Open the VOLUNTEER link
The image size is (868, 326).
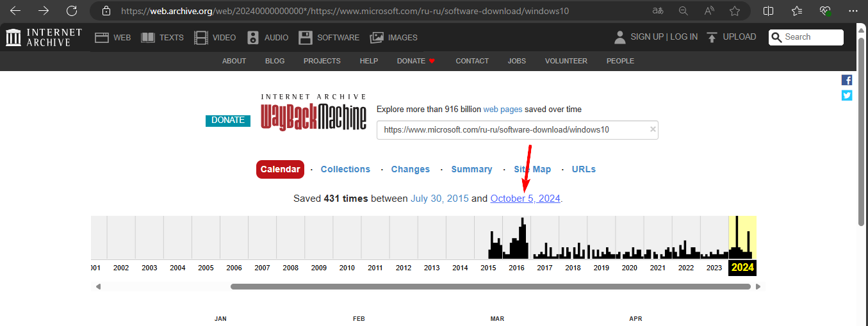566,61
